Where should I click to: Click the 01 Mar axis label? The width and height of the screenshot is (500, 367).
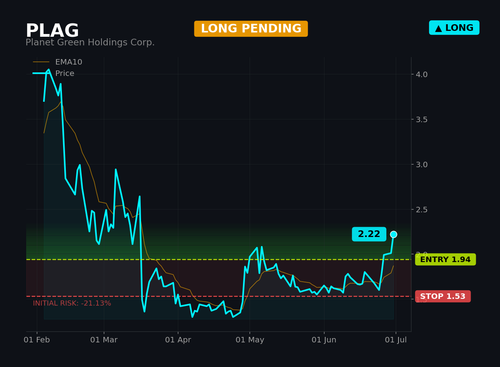(104, 340)
